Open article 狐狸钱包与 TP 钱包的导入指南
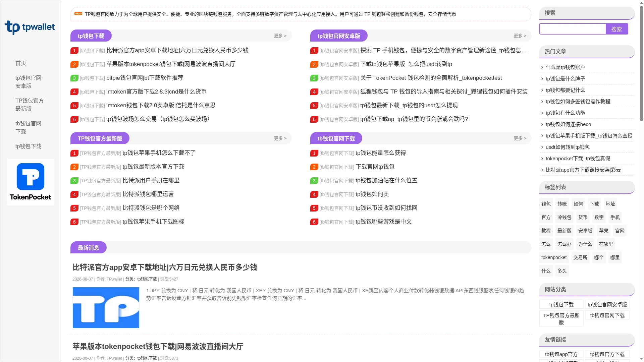Viewport: 644px width, 362px height. point(444,92)
